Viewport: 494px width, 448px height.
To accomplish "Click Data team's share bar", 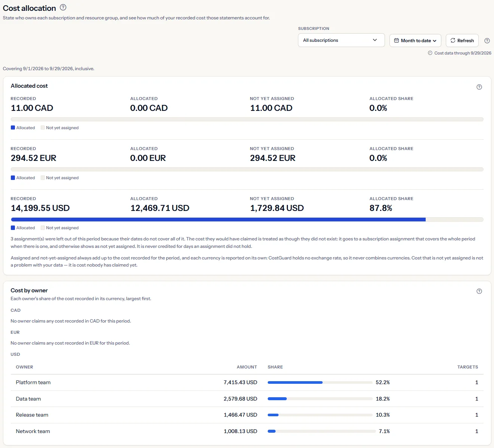I will pyautogui.click(x=320, y=399).
